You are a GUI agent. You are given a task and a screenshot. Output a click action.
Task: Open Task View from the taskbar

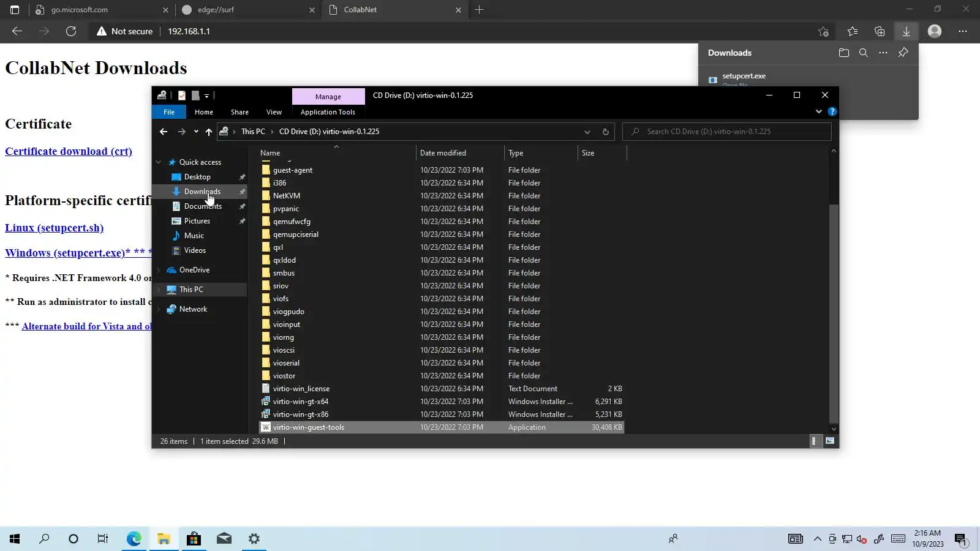(x=103, y=539)
